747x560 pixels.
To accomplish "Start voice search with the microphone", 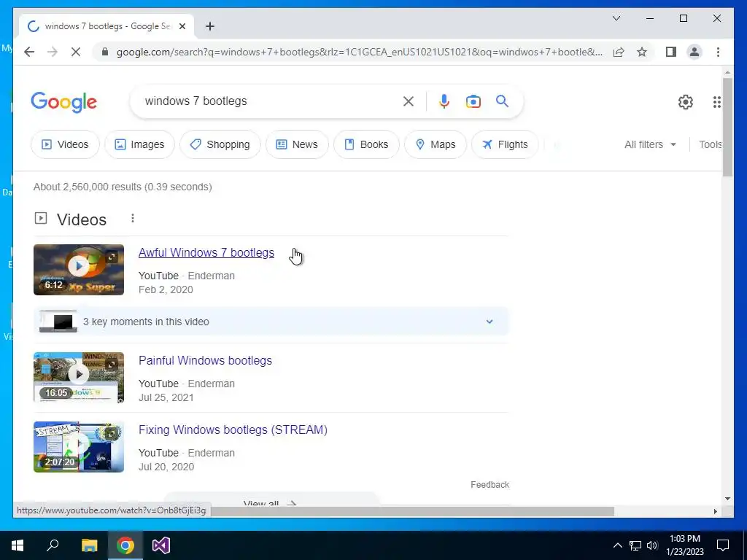I will 444,101.
